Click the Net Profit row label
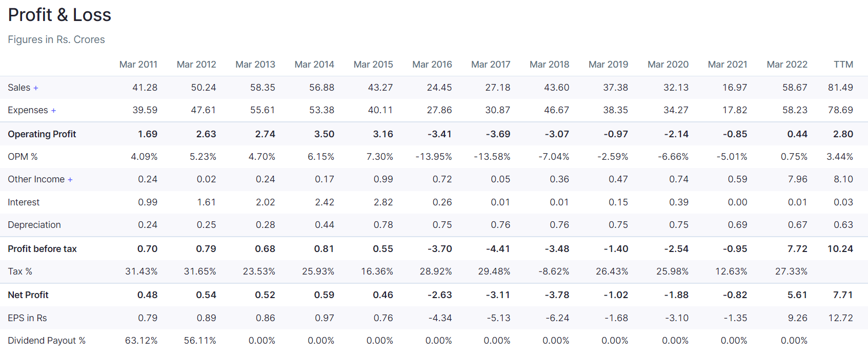The height and width of the screenshot is (357, 868). (x=28, y=295)
